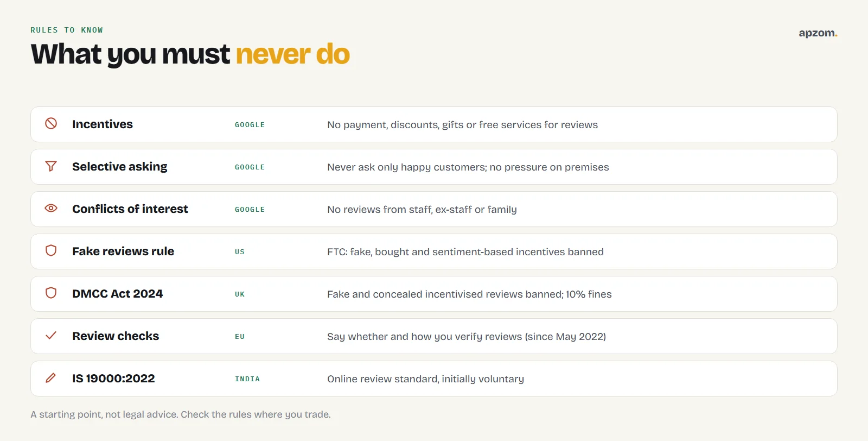The height and width of the screenshot is (441, 868).
Task: Select the 'Fake reviews rule' row title
Action: click(x=123, y=251)
